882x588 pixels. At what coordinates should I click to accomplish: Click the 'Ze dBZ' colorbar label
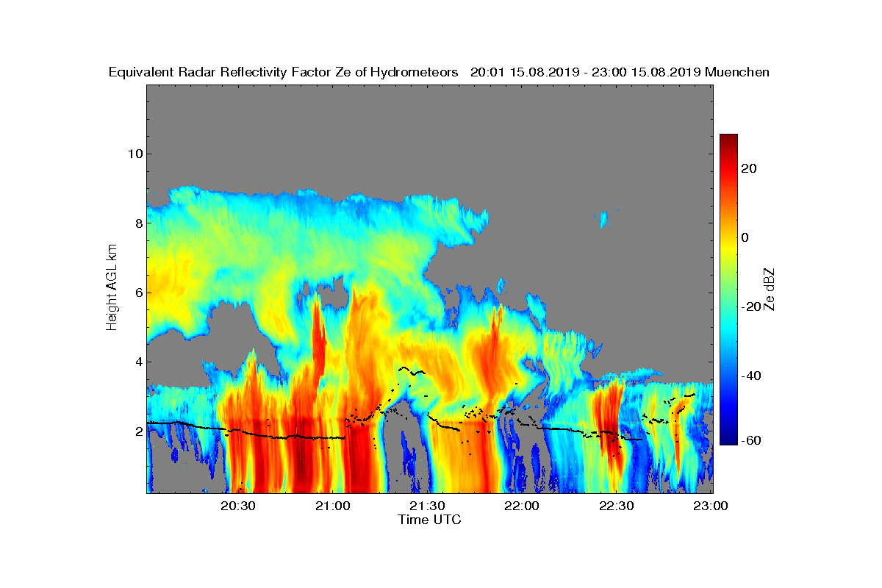[x=770, y=289]
